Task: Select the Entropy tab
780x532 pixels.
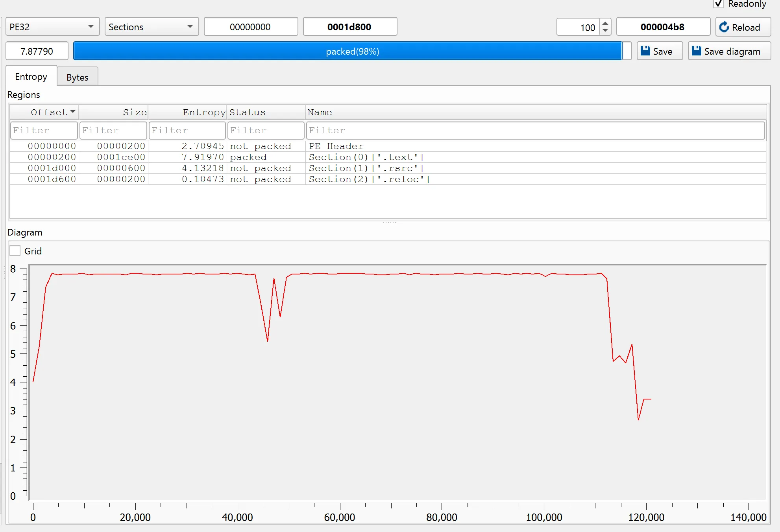Action: [31, 77]
